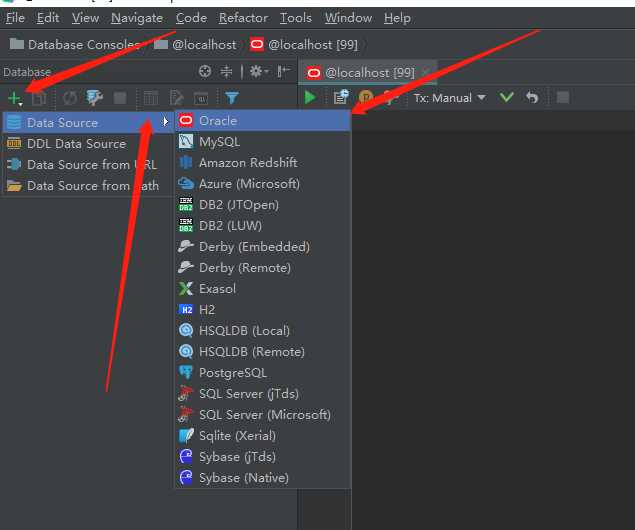The width and height of the screenshot is (635, 530).
Task: Open the Edit menu
Action: click(x=48, y=18)
